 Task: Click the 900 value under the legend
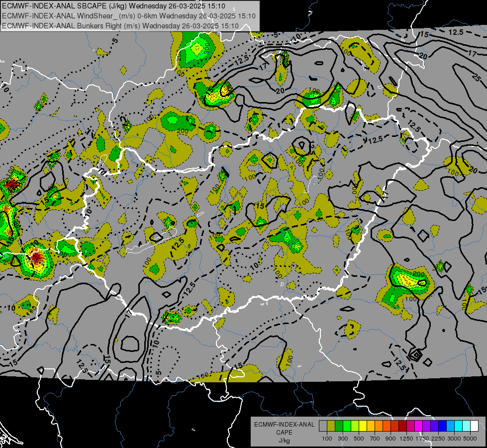[390, 439]
